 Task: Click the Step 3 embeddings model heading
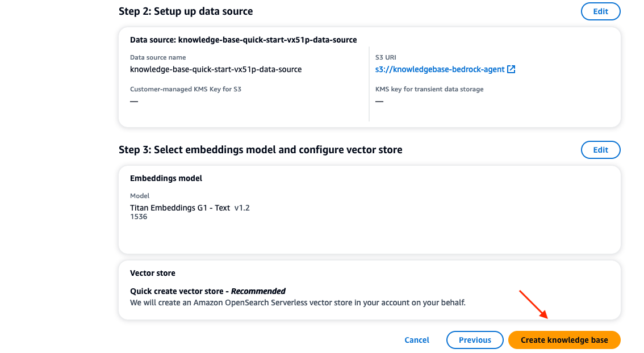[260, 150]
